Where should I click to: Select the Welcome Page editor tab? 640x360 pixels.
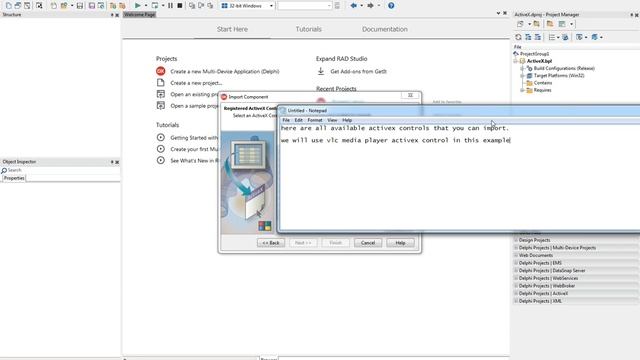[x=140, y=14]
